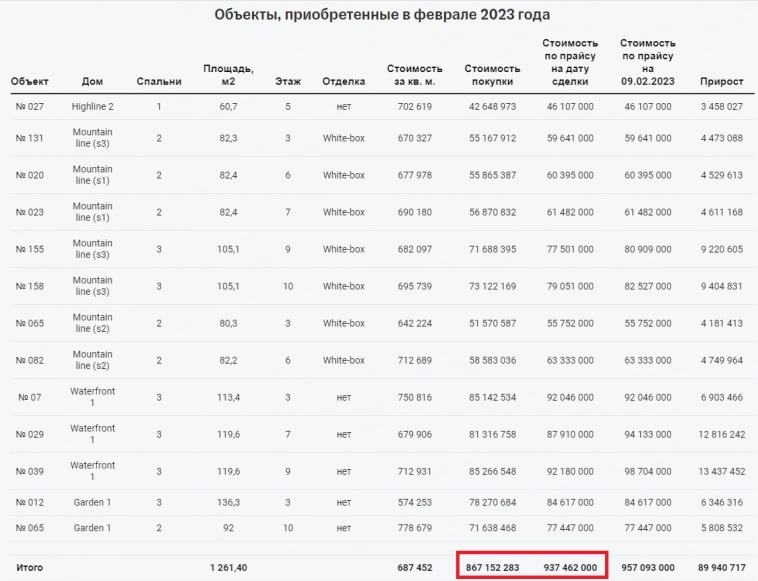Click the 'Отделка' column header
Viewport: 758px width, 581px height.
tap(344, 81)
